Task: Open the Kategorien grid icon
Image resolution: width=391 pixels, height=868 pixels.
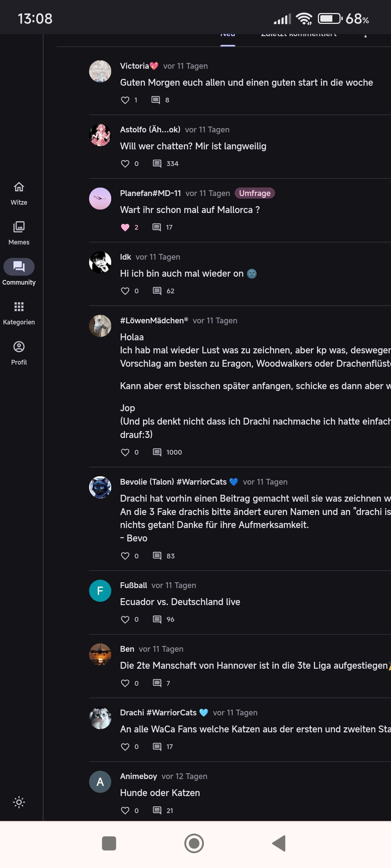Action: (19, 307)
